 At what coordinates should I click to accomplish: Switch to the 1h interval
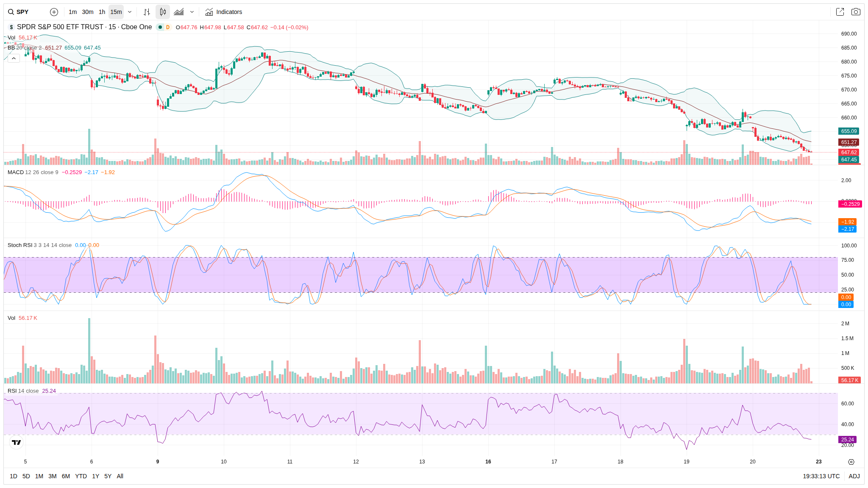[x=102, y=12]
